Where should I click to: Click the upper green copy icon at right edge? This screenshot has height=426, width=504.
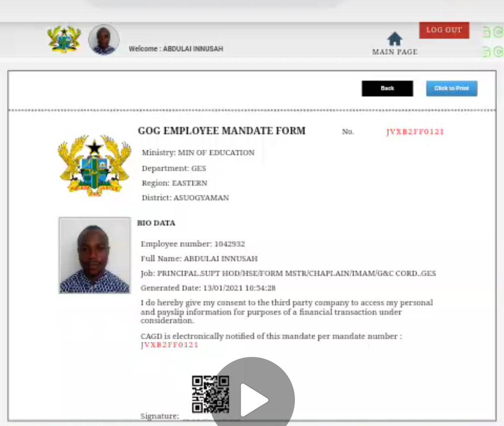486,32
